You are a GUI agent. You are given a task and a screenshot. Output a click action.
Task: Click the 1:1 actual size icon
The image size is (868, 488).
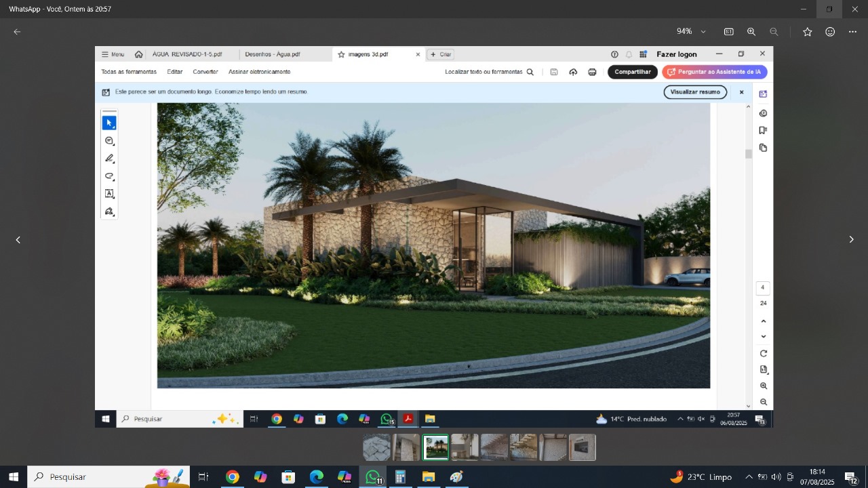[x=729, y=32]
